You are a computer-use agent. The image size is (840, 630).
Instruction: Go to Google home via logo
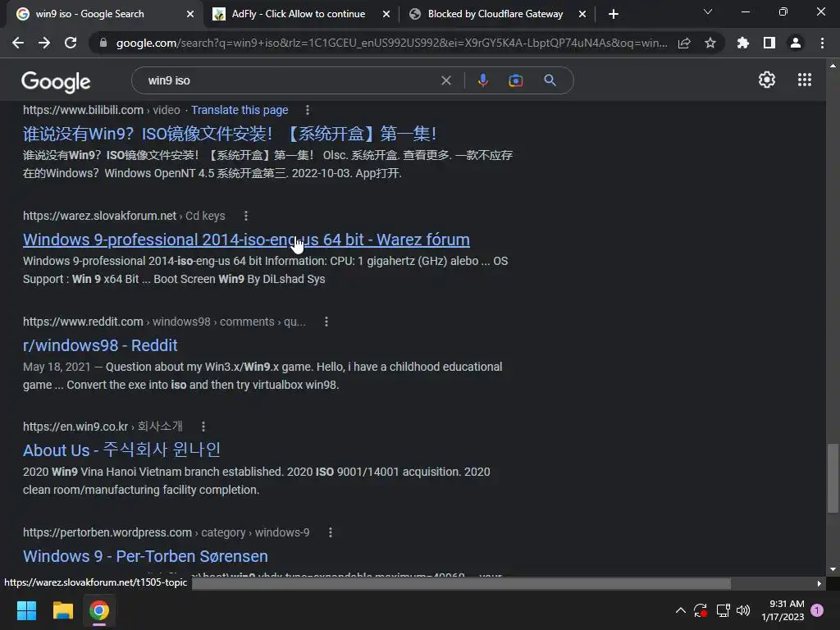click(x=56, y=81)
